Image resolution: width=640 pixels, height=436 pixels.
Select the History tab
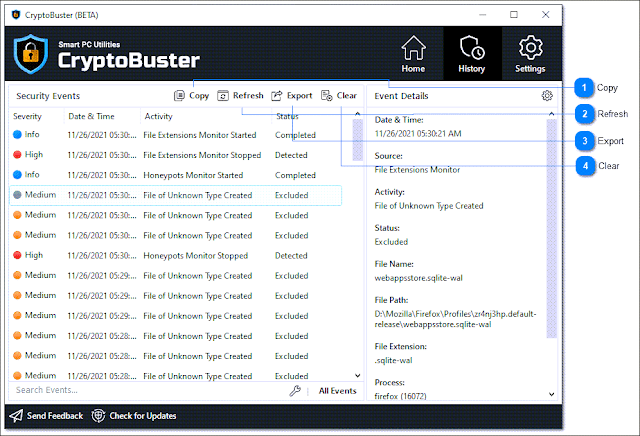pos(471,54)
